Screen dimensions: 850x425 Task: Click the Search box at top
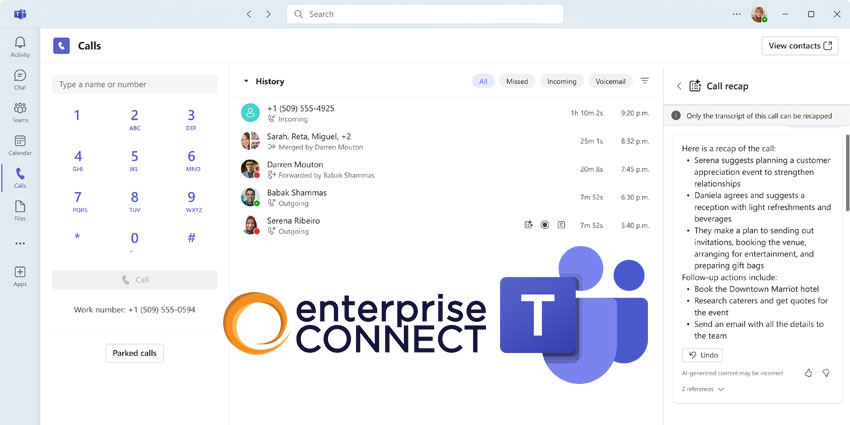pyautogui.click(x=425, y=14)
